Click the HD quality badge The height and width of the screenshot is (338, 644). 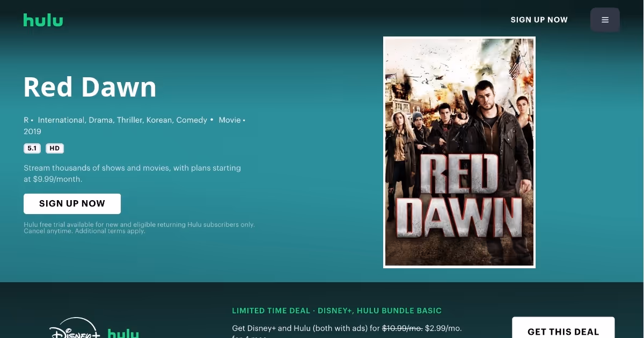(x=55, y=149)
